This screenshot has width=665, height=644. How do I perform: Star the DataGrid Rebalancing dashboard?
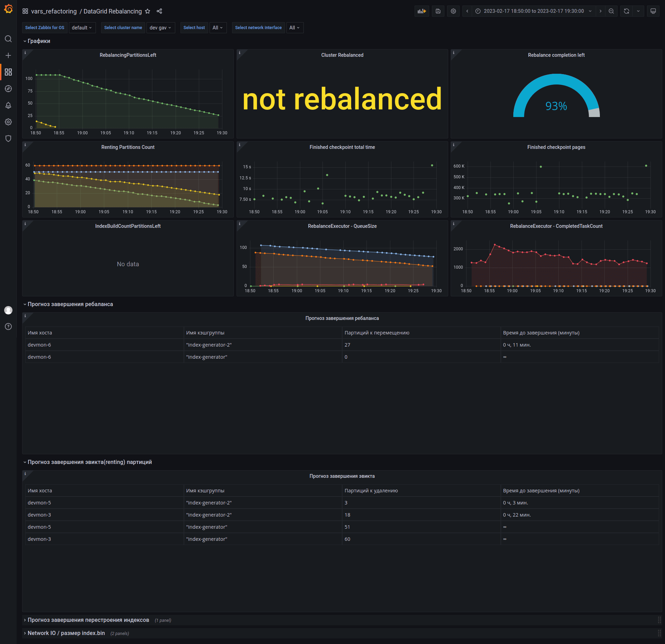[x=148, y=11]
